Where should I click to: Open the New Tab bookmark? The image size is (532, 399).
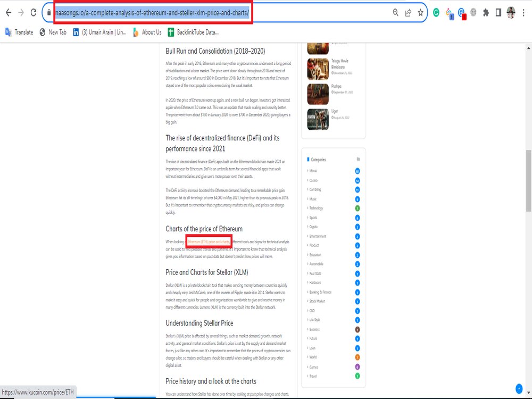tap(53, 32)
